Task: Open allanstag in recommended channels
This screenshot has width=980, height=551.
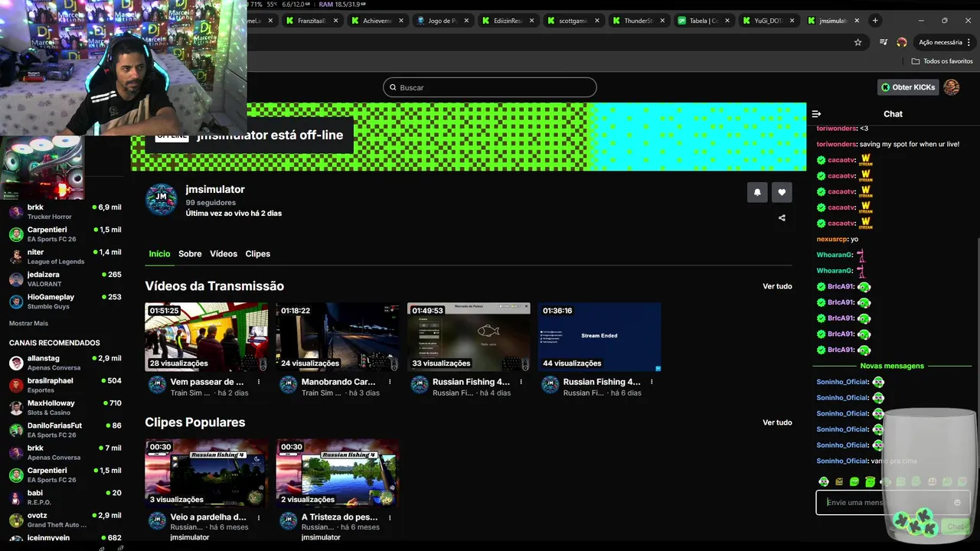Action: pyautogui.click(x=65, y=363)
